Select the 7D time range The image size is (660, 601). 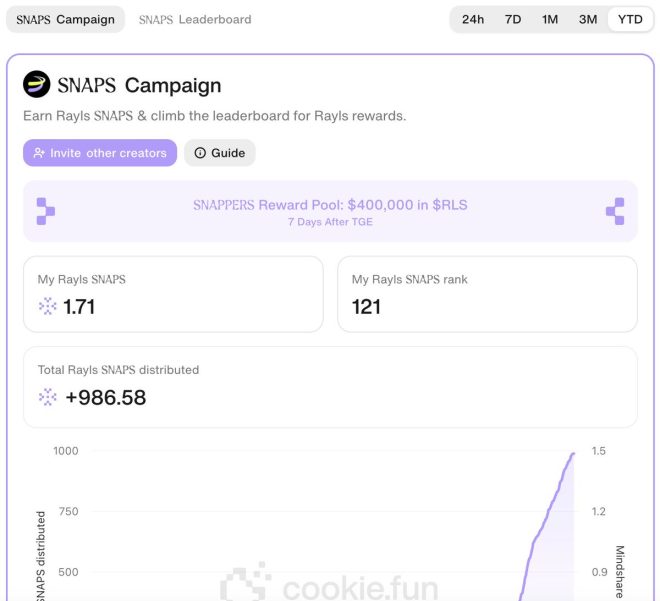click(513, 19)
